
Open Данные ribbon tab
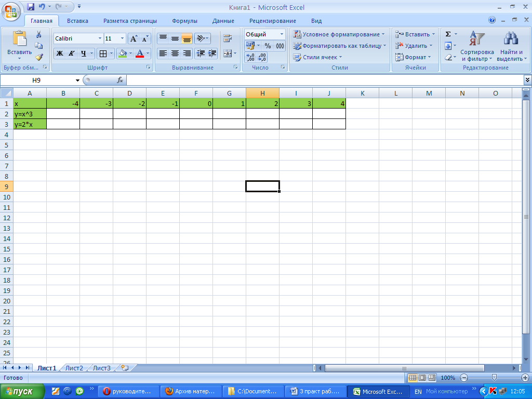point(223,21)
